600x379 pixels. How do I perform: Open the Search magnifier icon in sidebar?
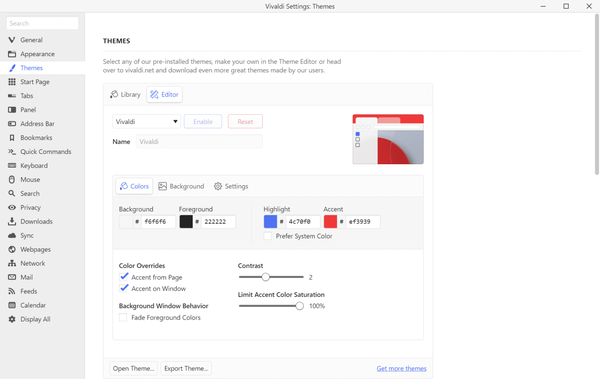coord(12,194)
